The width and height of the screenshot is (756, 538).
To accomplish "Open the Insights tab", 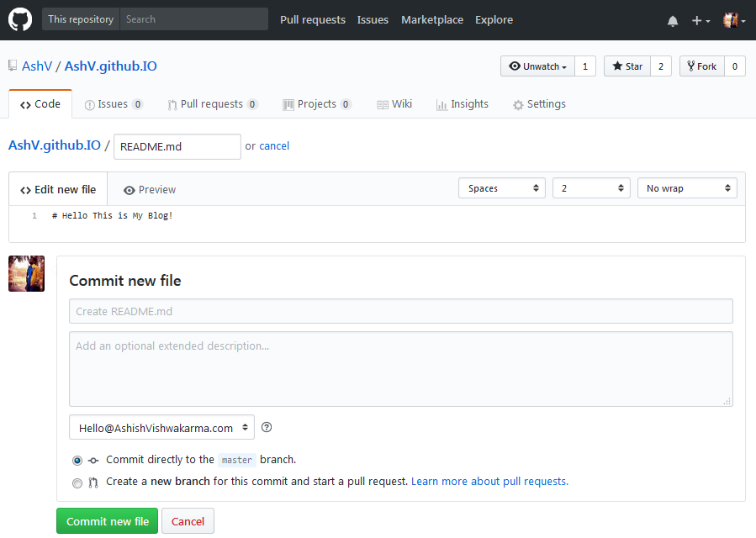I will pos(462,104).
